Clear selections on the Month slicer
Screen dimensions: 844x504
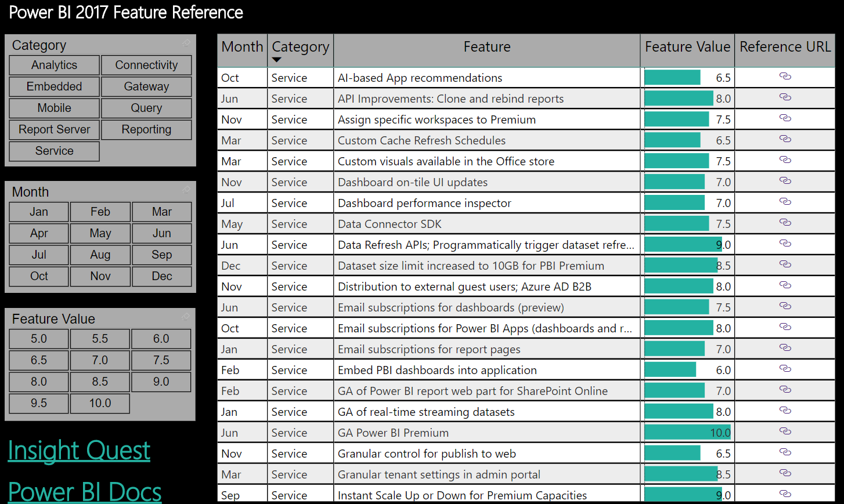[x=186, y=190]
